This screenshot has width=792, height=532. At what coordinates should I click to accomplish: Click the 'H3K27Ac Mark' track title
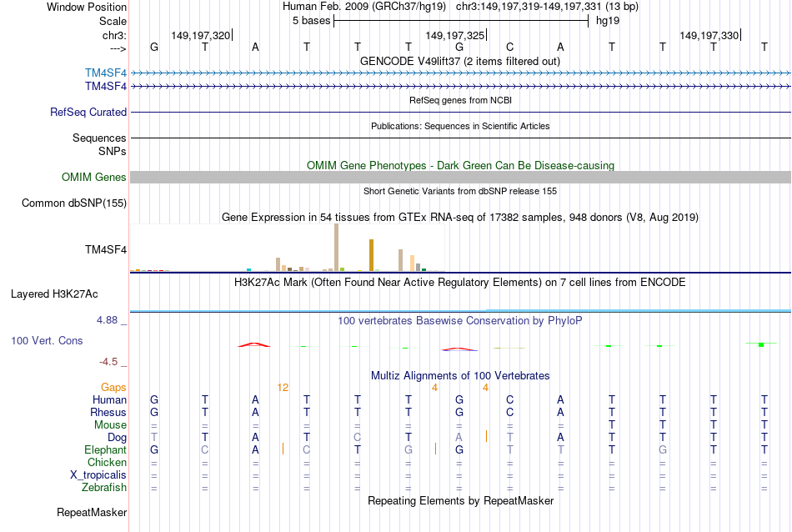pyautogui.click(x=460, y=282)
